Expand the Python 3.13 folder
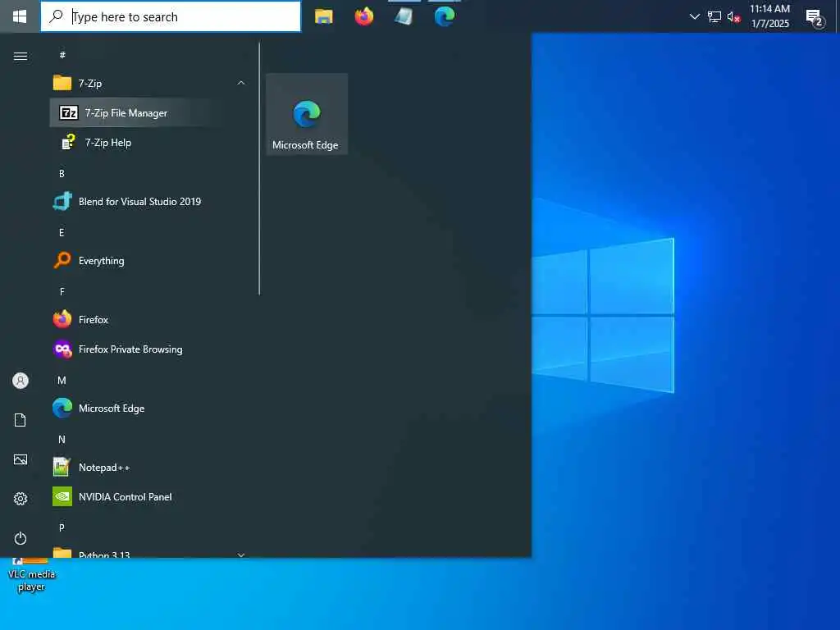 (x=149, y=552)
